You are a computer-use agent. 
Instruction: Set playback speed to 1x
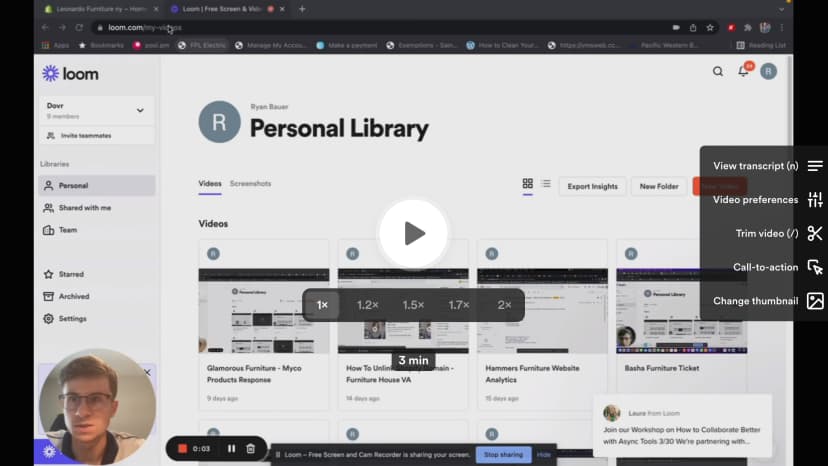[322, 305]
